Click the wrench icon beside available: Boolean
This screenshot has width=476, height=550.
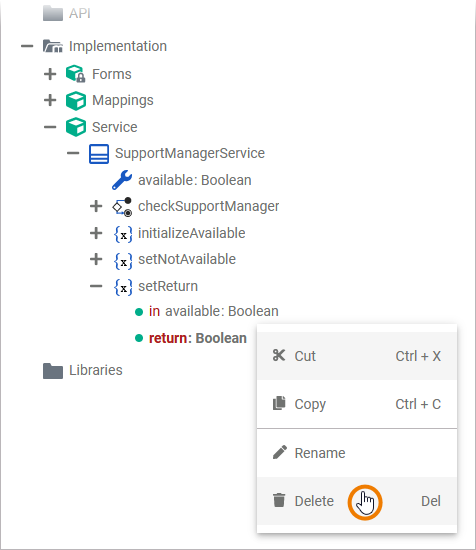(122, 180)
